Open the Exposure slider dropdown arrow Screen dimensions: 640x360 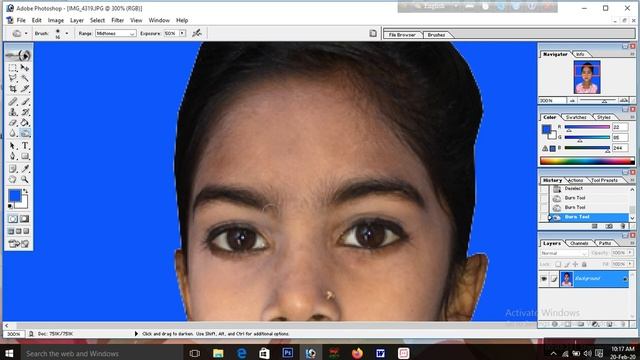[x=182, y=33]
